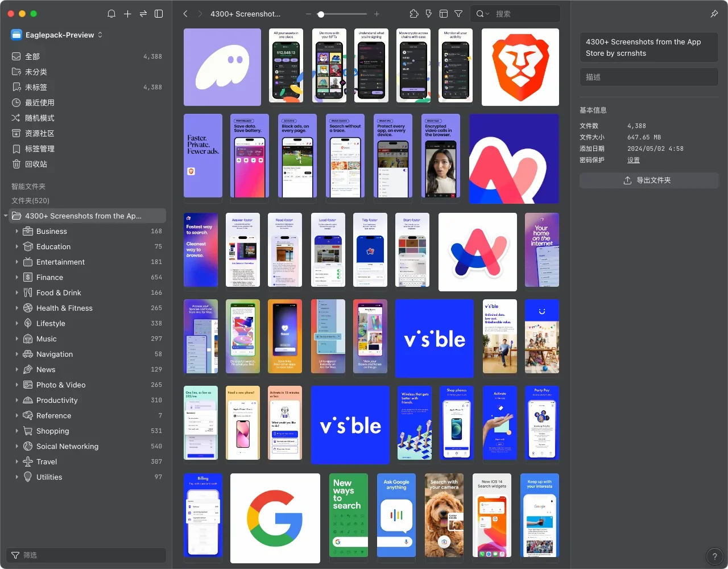Open the layout view options icon
Viewport: 728px width, 569px height.
click(444, 14)
